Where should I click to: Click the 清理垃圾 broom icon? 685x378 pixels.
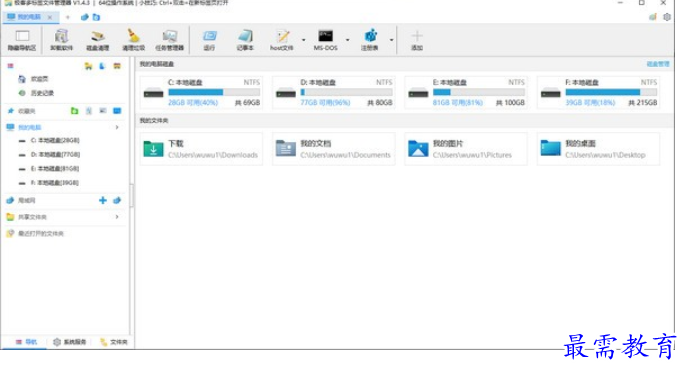pyautogui.click(x=133, y=40)
